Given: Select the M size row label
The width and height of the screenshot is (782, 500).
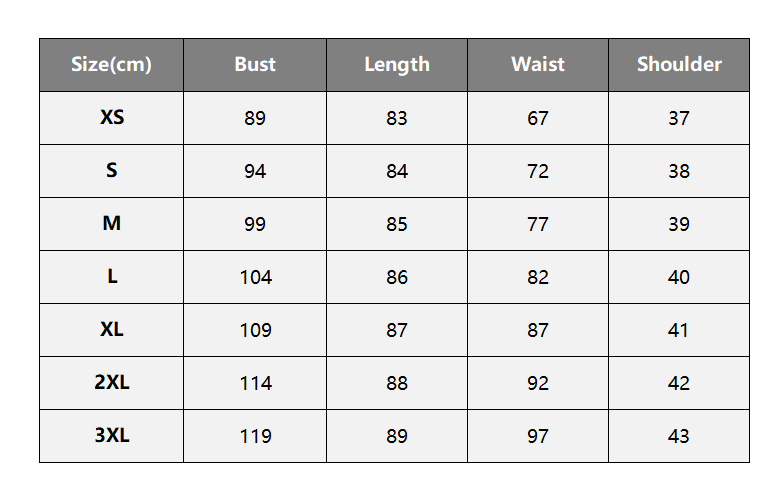Looking at the screenshot, I should 112,223.
